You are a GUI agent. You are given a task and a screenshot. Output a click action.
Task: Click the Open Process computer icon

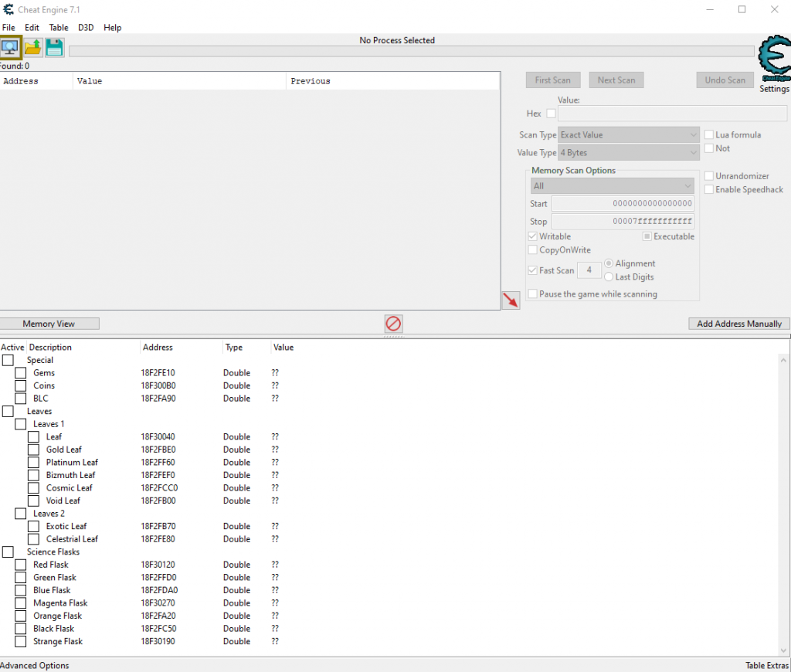[10, 48]
